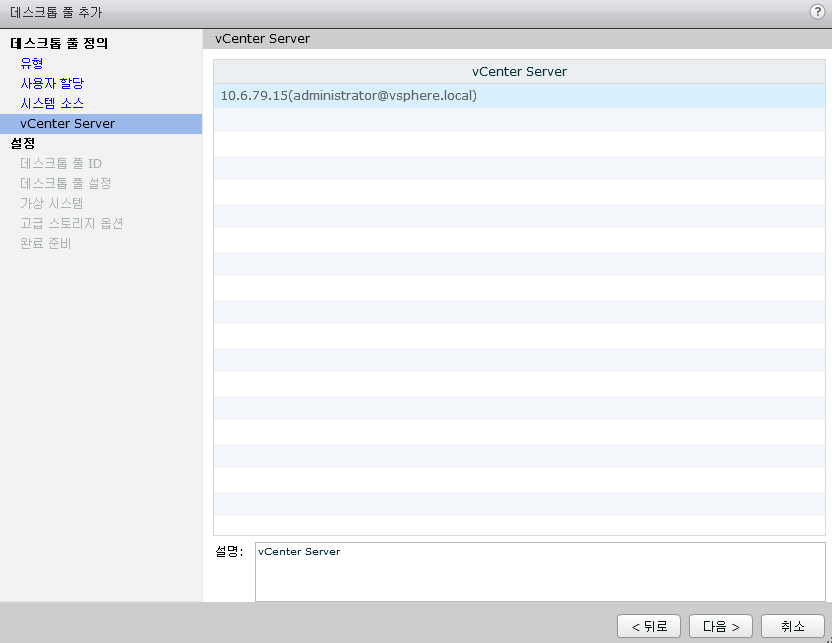Select the 10.6.79.15 vCenter Server row
832x643 pixels.
tap(519, 95)
